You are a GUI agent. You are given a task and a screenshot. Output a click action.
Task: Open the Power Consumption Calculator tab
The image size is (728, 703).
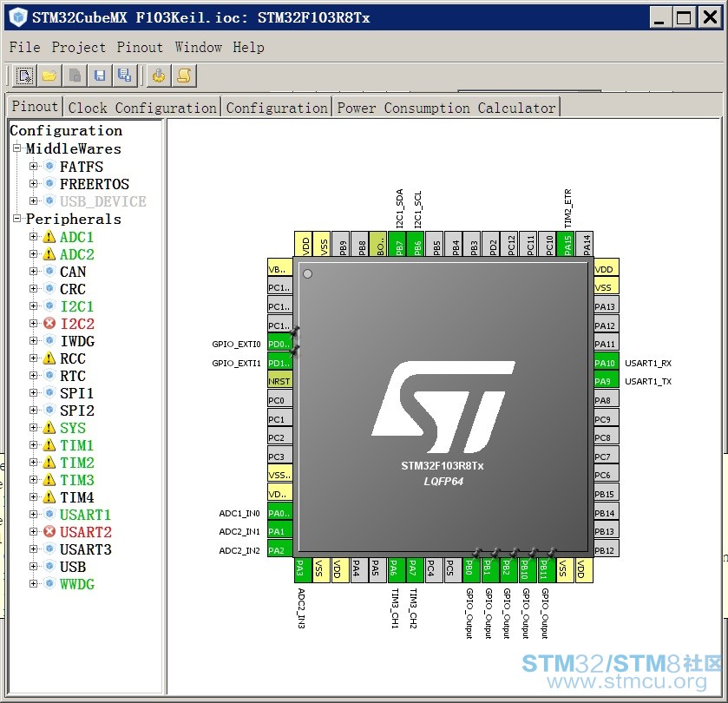[x=446, y=108]
